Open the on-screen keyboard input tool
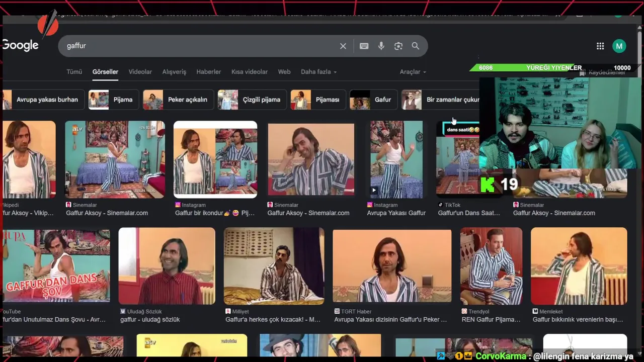Viewport: 644px width, 362px height. tap(364, 46)
